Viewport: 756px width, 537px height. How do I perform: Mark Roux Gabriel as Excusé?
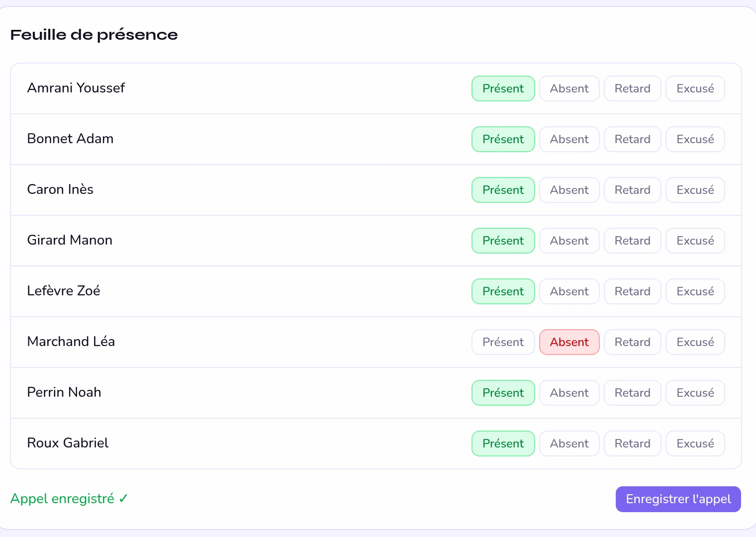tap(695, 444)
